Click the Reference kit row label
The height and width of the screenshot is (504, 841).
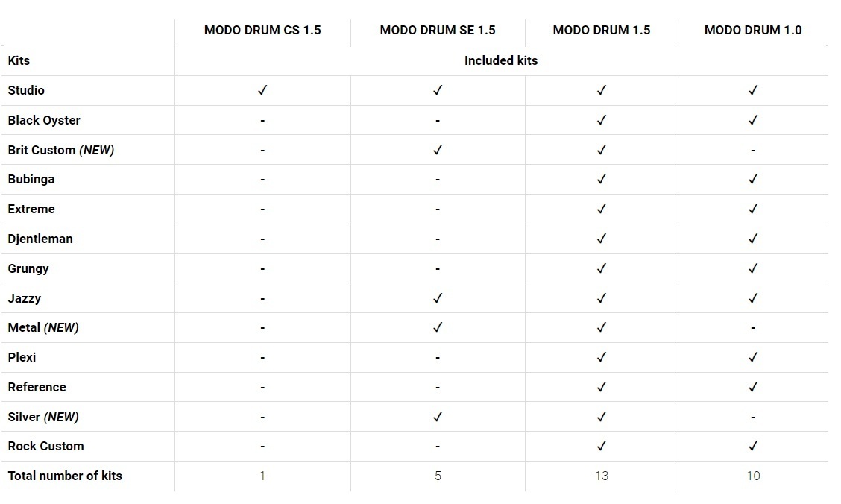tap(37, 387)
